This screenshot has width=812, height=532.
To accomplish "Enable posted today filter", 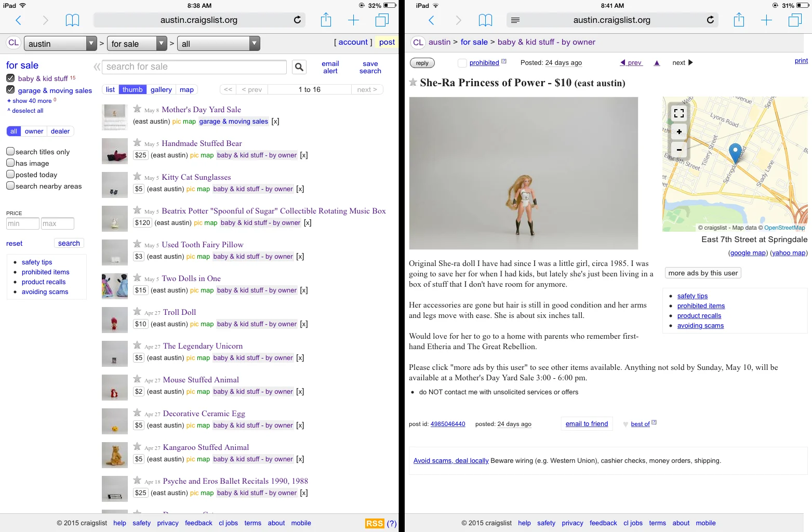I will [x=10, y=174].
